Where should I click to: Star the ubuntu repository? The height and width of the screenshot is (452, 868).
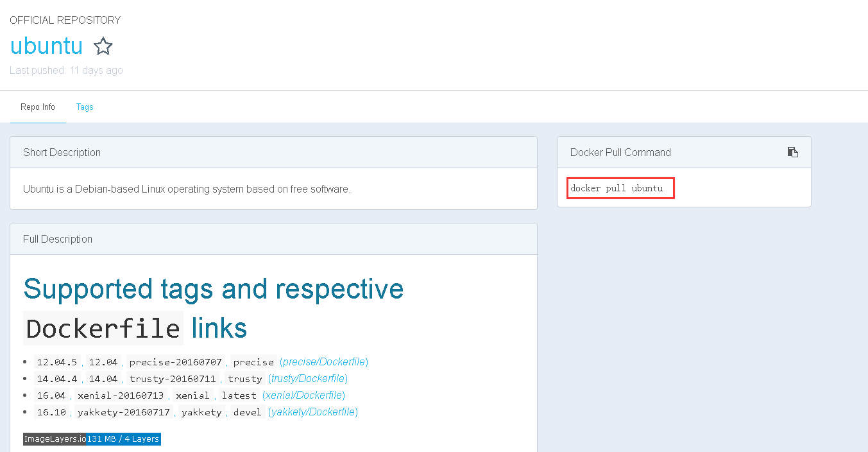(103, 46)
